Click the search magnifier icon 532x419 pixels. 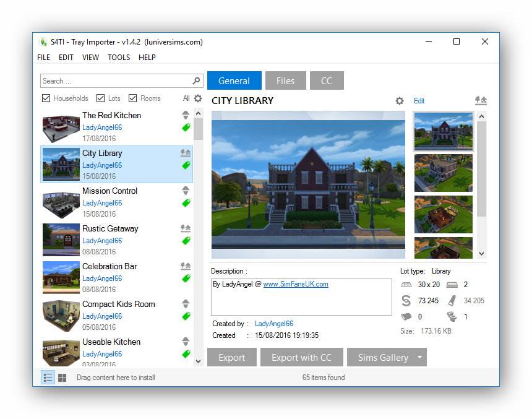(x=196, y=81)
